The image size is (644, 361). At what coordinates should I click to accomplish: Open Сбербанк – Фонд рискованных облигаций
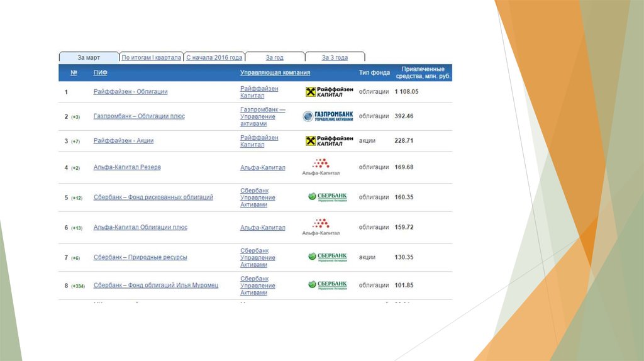click(153, 197)
